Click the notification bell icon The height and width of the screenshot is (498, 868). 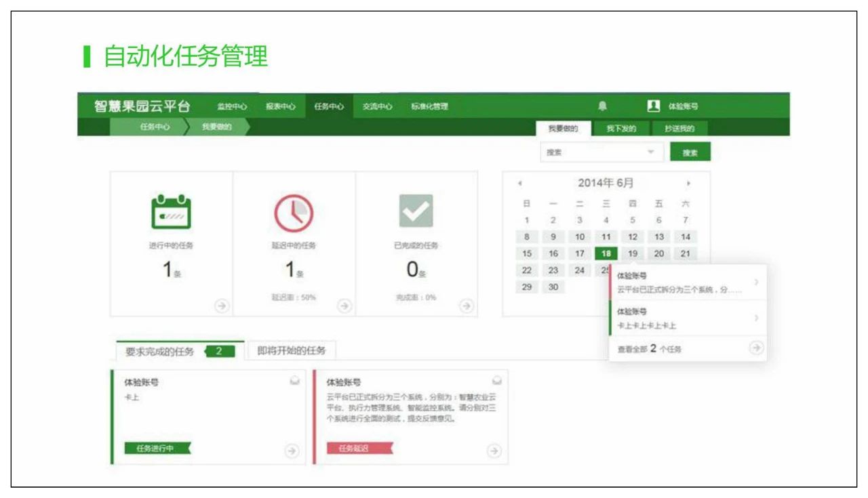tap(602, 106)
